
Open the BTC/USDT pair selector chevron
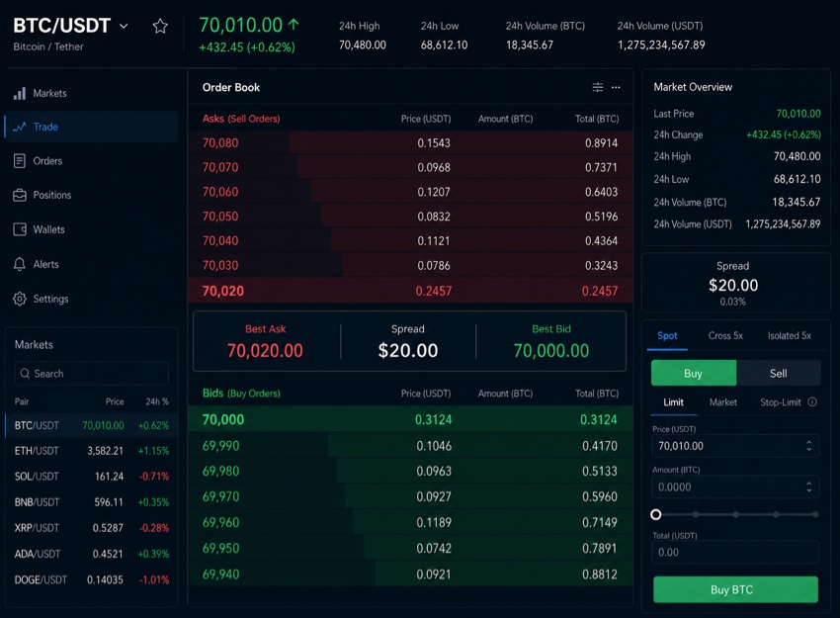click(124, 26)
